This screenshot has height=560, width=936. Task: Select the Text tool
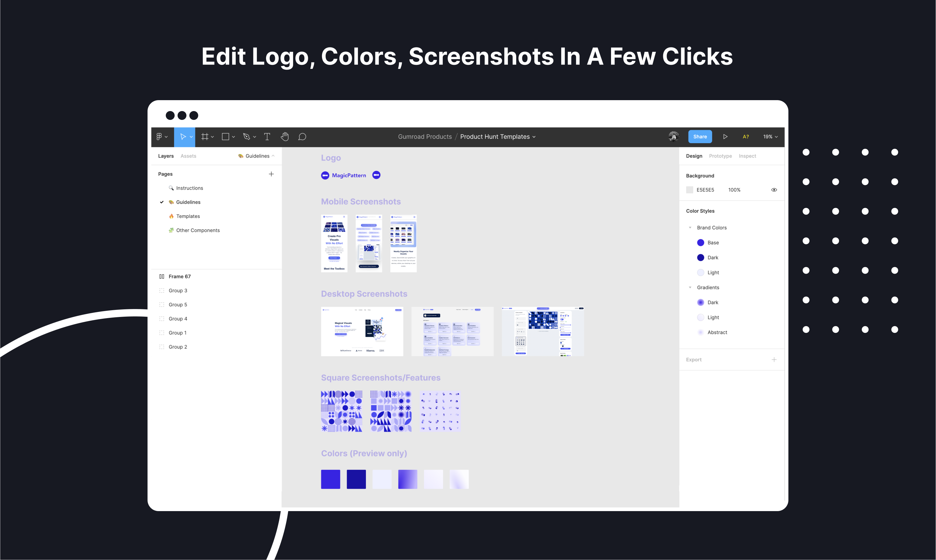tap(267, 137)
